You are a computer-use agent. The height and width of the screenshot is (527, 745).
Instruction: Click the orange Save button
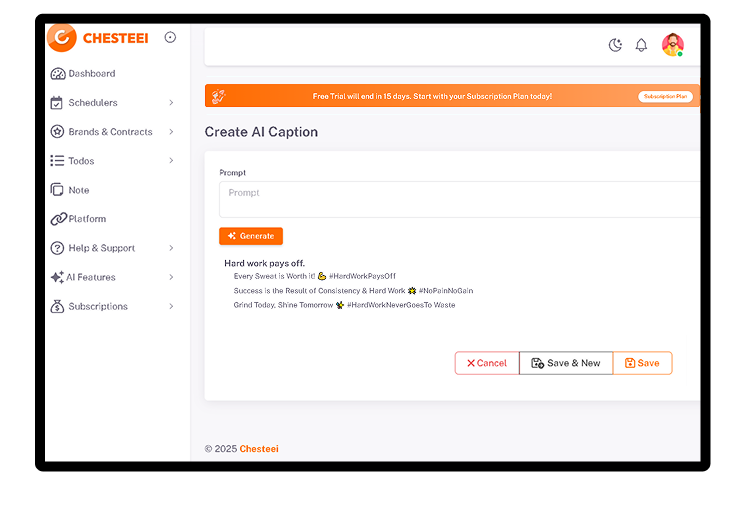(x=642, y=363)
